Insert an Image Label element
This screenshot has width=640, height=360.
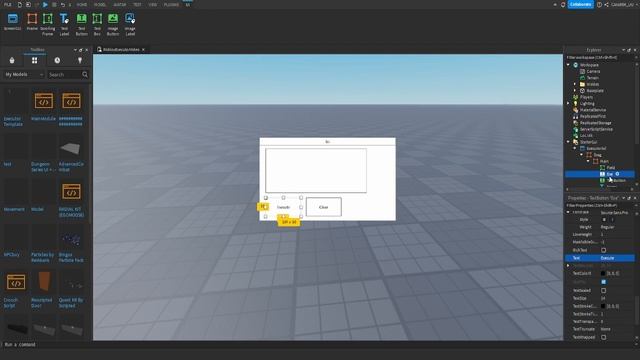[x=130, y=24]
